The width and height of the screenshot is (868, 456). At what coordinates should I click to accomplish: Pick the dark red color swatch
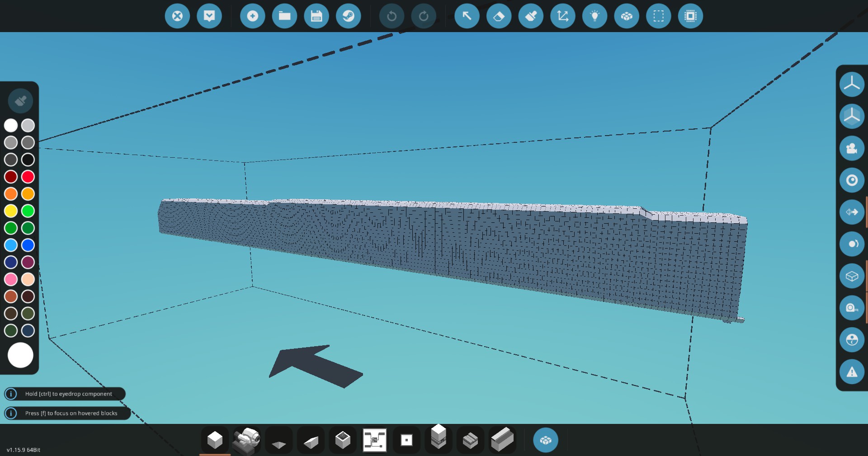11,177
